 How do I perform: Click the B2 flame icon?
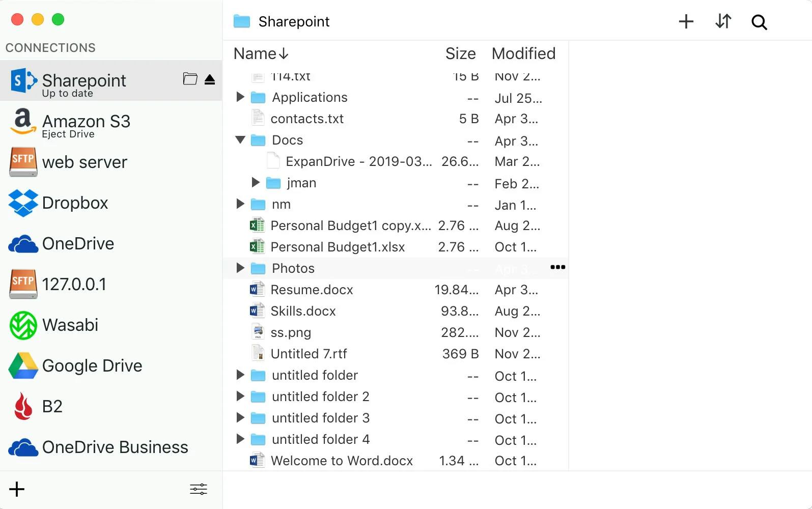coord(23,406)
